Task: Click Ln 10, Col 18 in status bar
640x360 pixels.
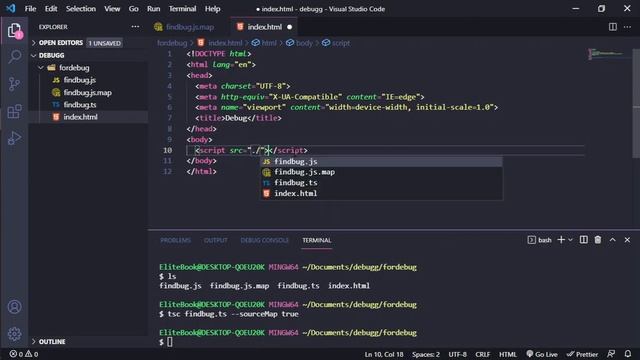Action: (384, 354)
